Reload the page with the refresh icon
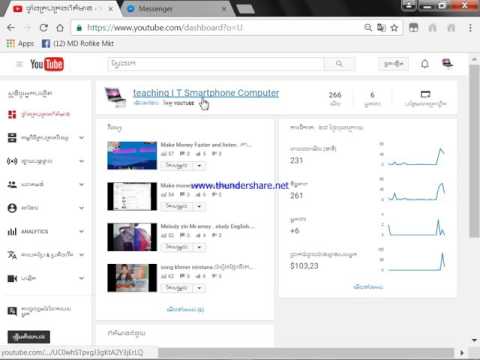The height and width of the screenshot is (360, 480). tap(44, 28)
